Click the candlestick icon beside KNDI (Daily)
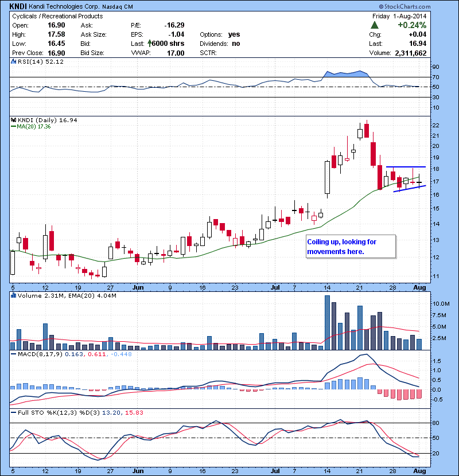 tap(13, 120)
